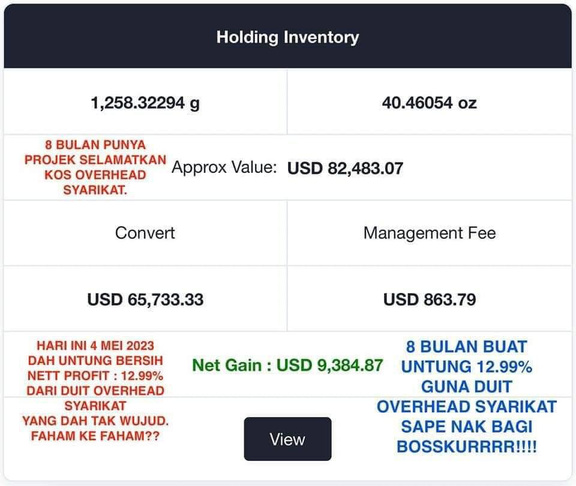Click the blue SAPE NAK BAGI line

(467, 427)
